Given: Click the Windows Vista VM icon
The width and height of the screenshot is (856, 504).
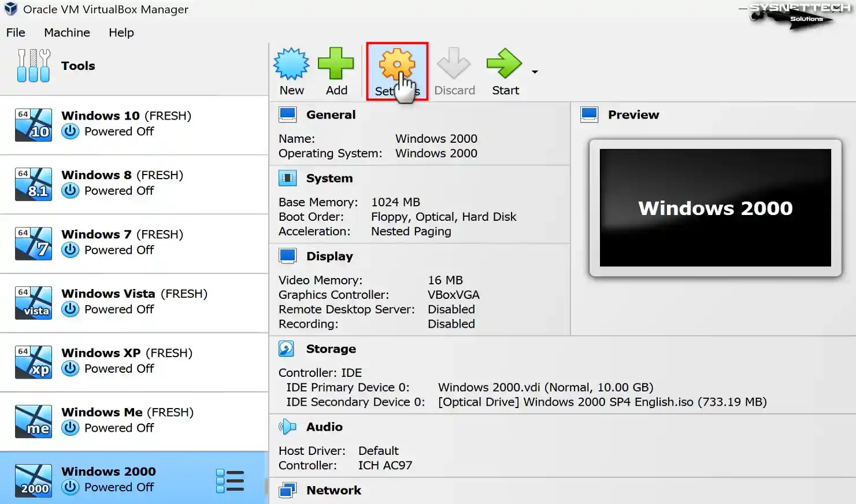Looking at the screenshot, I should tap(34, 303).
